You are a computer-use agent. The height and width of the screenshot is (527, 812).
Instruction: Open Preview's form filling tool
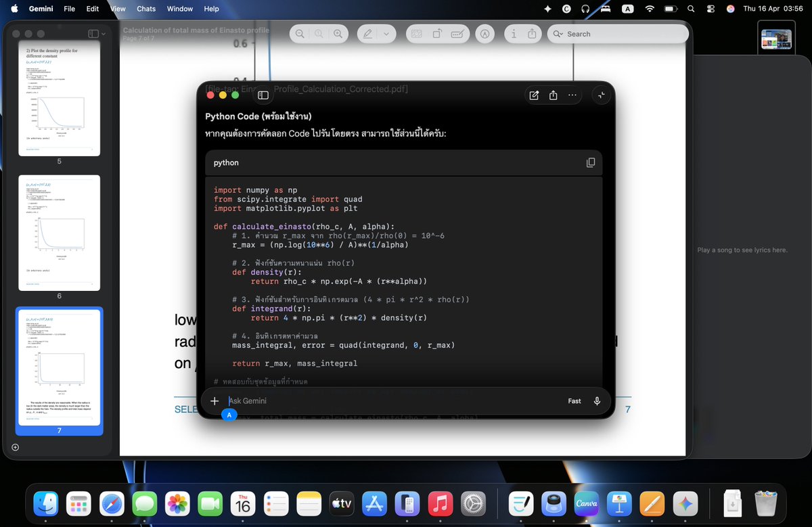457,34
